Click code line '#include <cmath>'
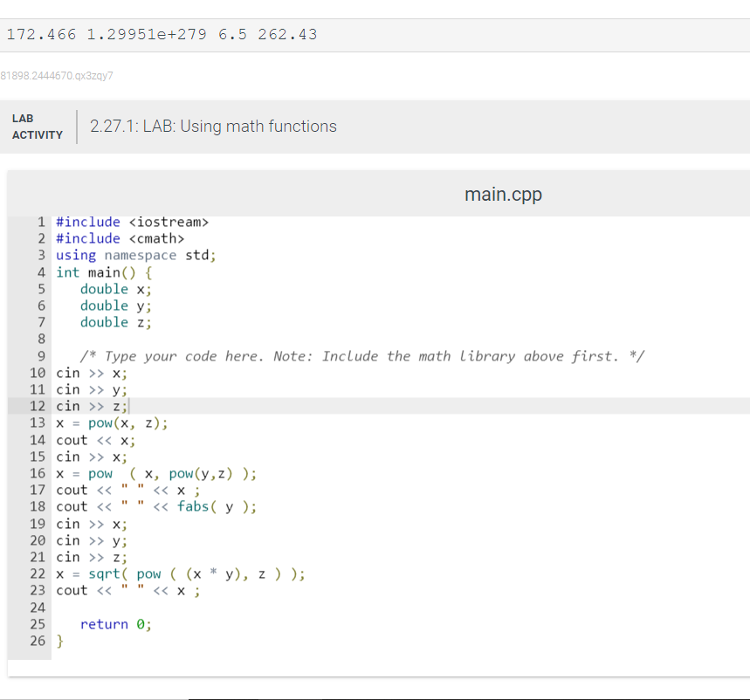 tap(120, 238)
